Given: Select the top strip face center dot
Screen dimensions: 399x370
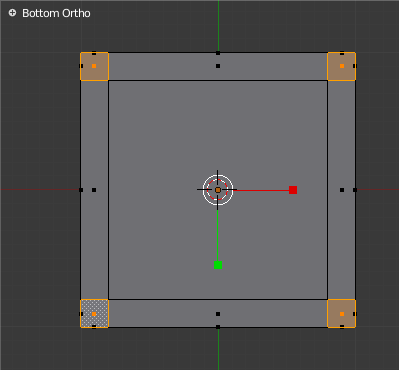Looking at the screenshot, I should pos(218,66).
